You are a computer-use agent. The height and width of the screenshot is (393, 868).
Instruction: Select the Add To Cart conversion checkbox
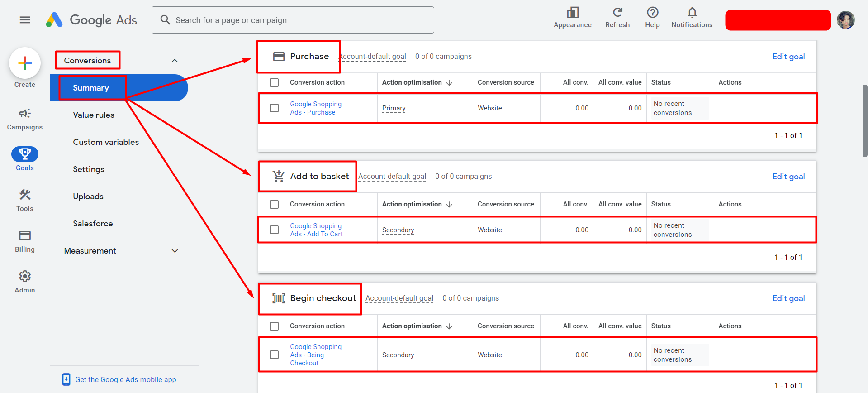click(x=274, y=230)
